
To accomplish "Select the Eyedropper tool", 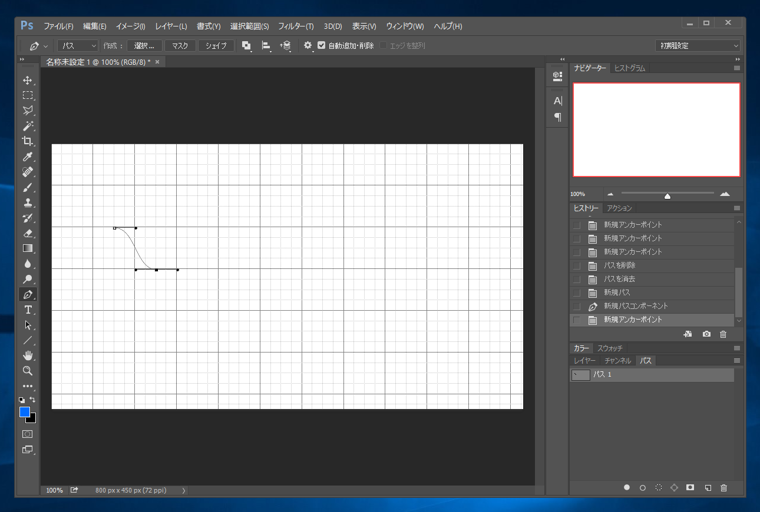I will pos(28,157).
